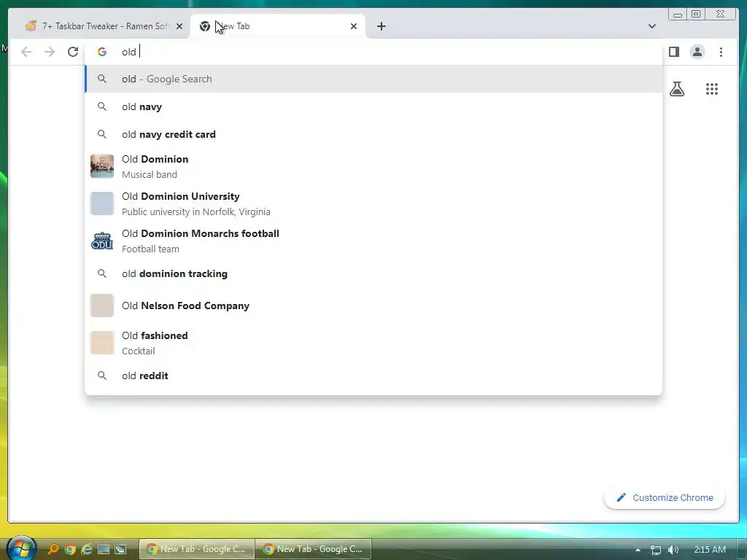Click the Google G icon in address bar
Viewport: 747px width, 560px height.
click(102, 52)
